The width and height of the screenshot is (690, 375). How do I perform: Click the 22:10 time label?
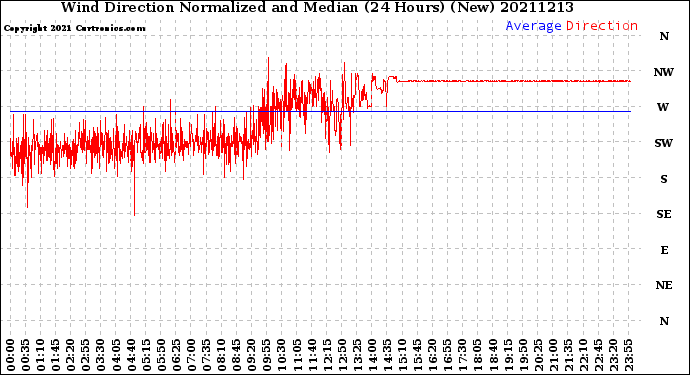[x=583, y=355]
